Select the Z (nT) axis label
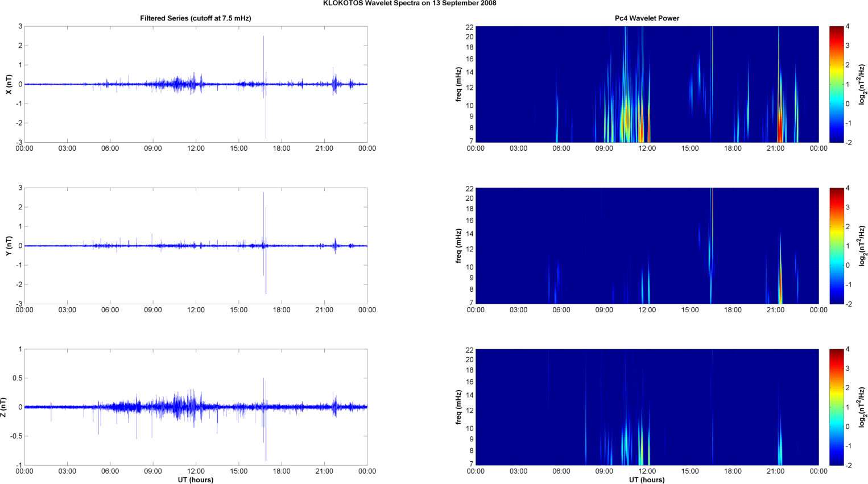 click(4, 407)
